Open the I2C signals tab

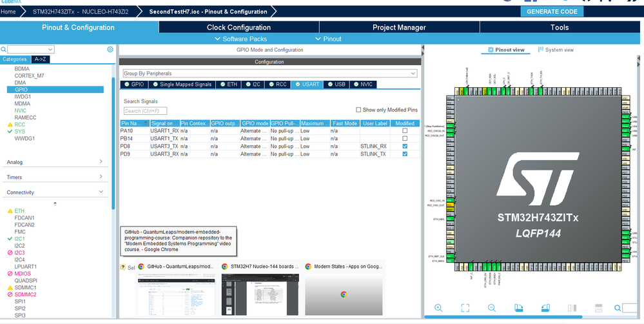(253, 85)
